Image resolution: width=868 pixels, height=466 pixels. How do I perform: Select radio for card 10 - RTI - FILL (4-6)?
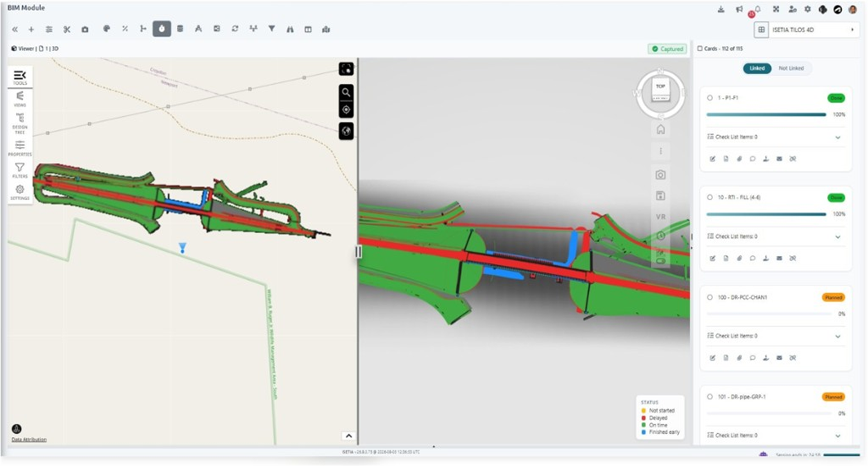(x=710, y=197)
